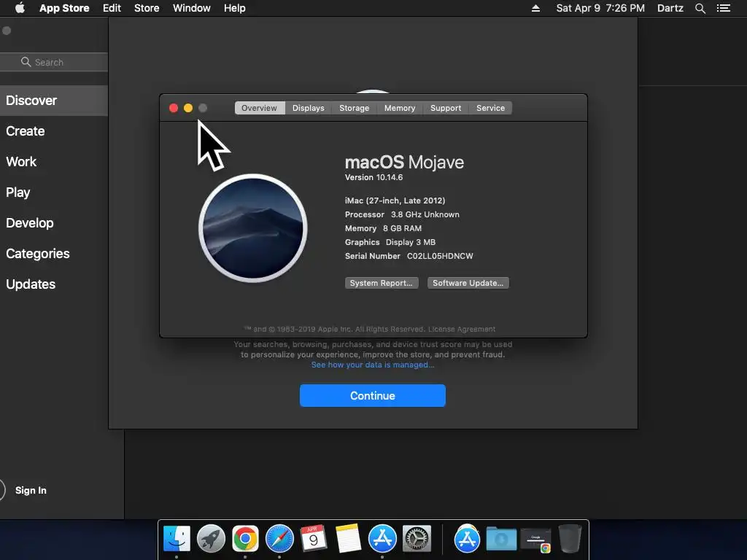The image size is (747, 560).
Task: Click the Graphics Display 3 MB line
Action: 390,242
